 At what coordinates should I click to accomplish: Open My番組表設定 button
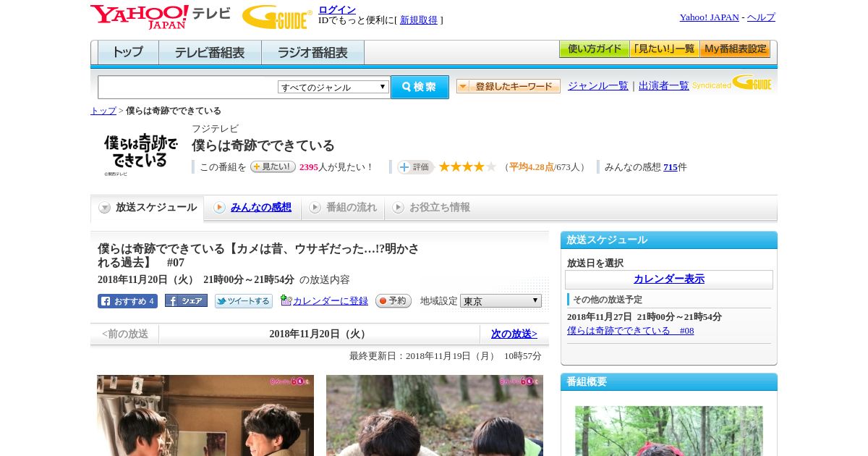[735, 49]
